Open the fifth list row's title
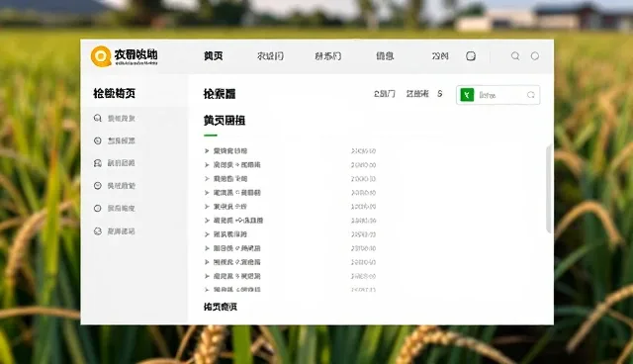The image size is (633, 364). pos(230,207)
